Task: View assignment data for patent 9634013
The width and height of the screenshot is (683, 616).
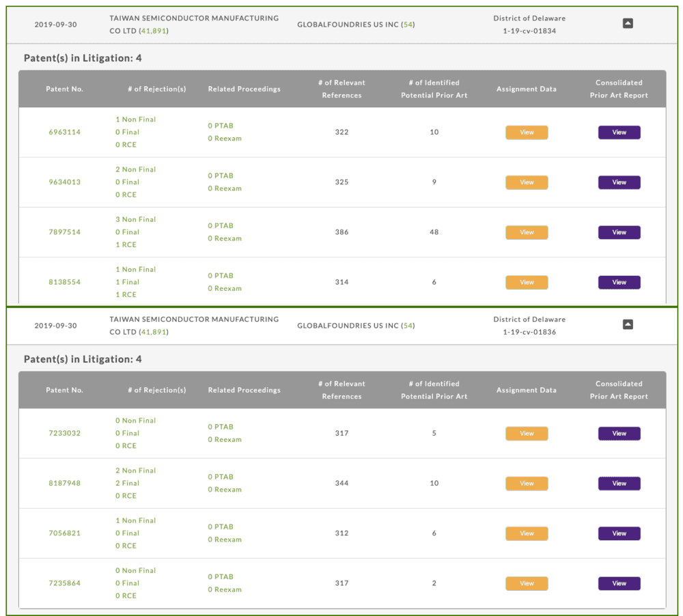Action: (527, 182)
